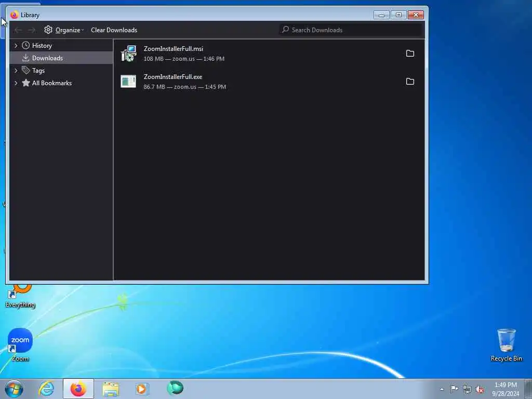Click the History clock icon
532x399 pixels.
click(26, 45)
